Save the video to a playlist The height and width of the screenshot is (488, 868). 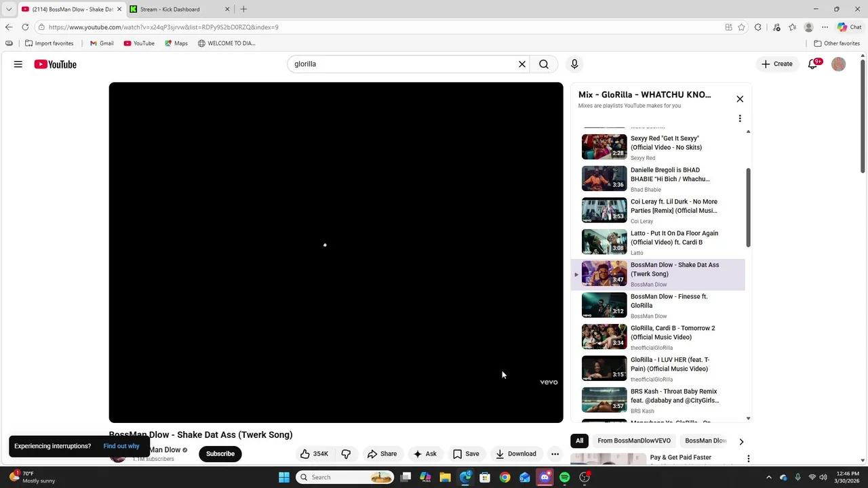pos(466,454)
